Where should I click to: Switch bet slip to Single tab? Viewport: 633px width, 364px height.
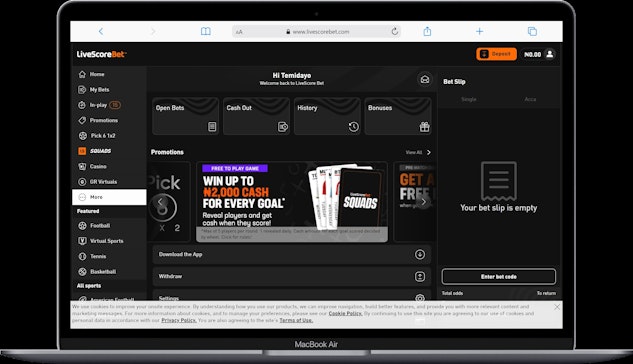[x=469, y=99]
